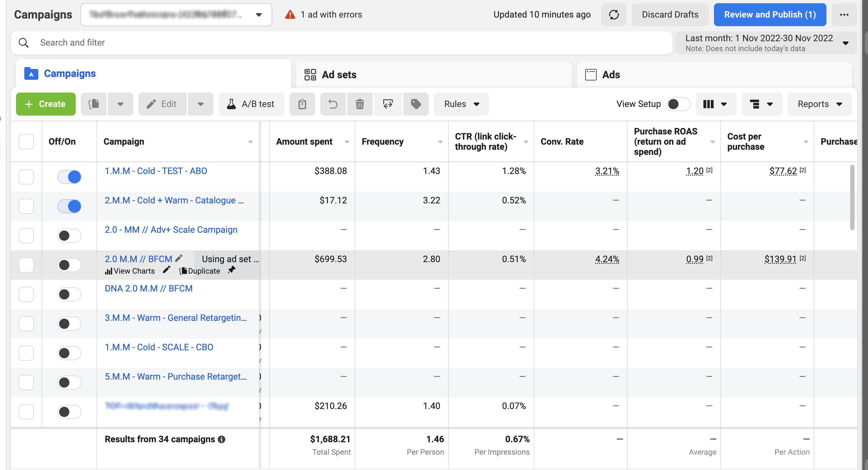Expand the date range selector
This screenshot has height=470, width=868.
765,43
